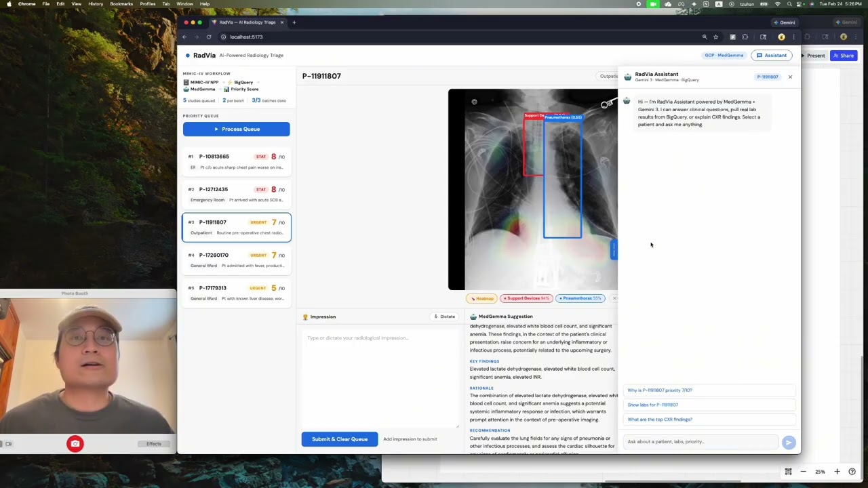Go back in Chrome browser

(184, 37)
